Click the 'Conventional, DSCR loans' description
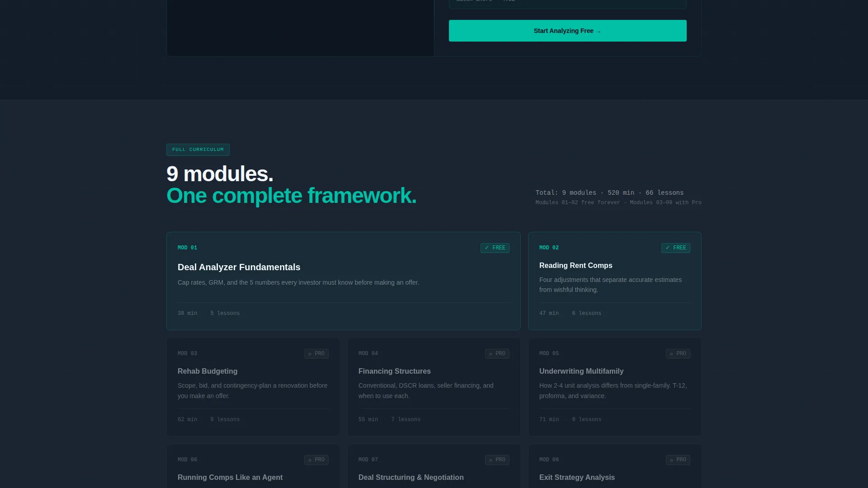The height and width of the screenshot is (488, 868). pos(426,390)
